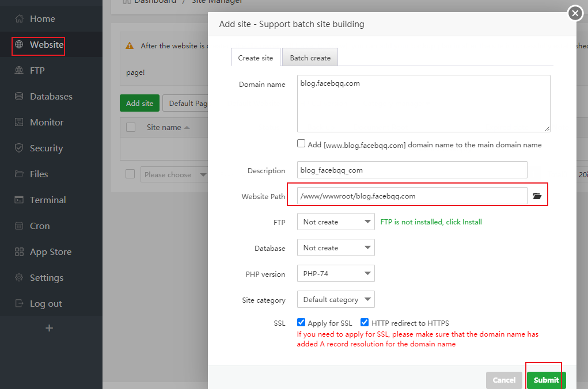Click the Cron calendar icon

tap(20, 226)
